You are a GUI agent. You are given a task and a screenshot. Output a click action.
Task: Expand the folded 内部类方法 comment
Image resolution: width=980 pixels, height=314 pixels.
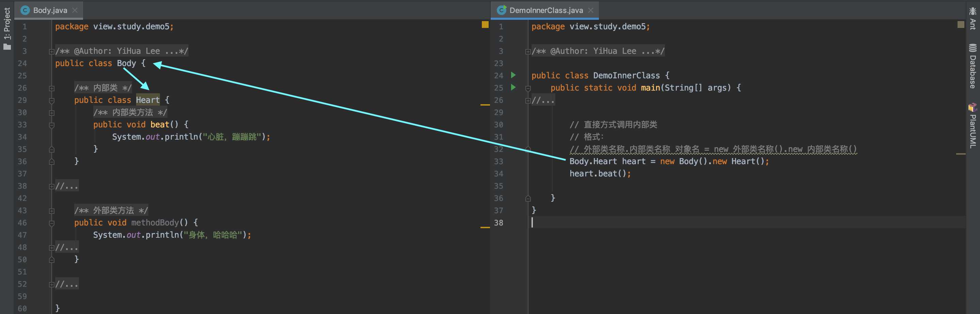point(51,113)
